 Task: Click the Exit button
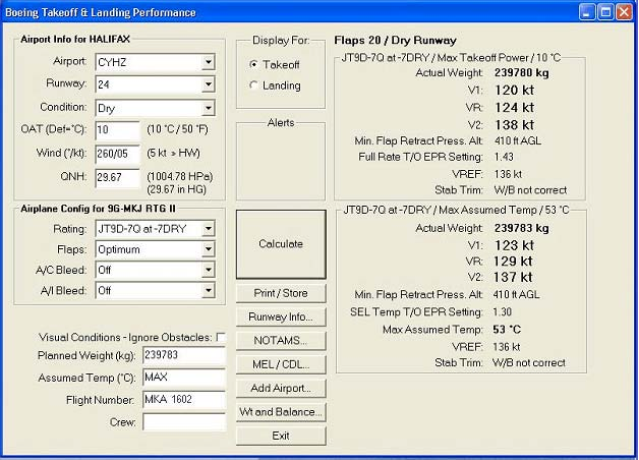coord(281,436)
